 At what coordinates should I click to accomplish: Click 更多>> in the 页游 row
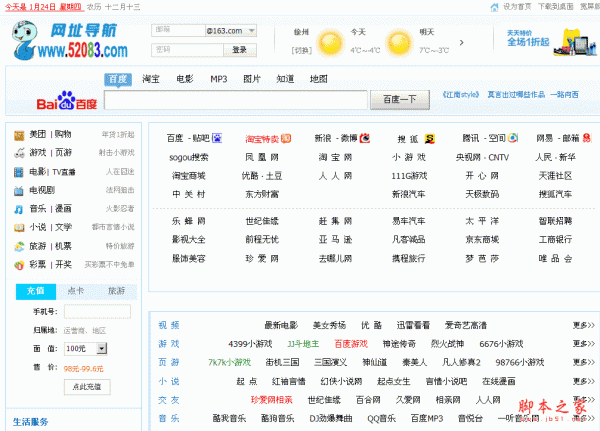click(x=584, y=362)
